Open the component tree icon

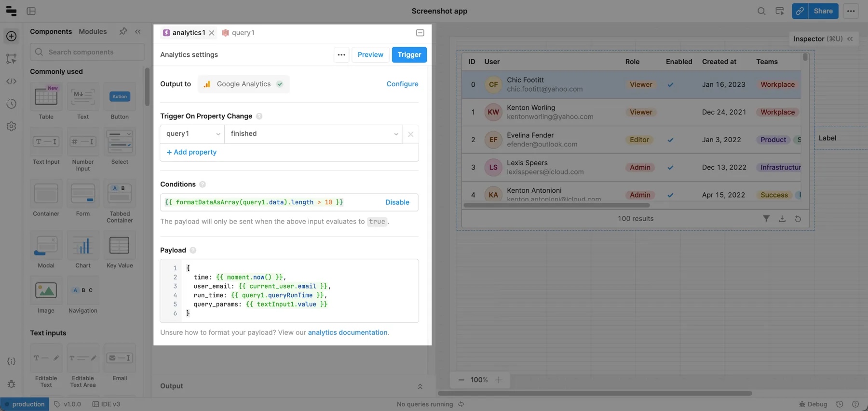coord(12,58)
